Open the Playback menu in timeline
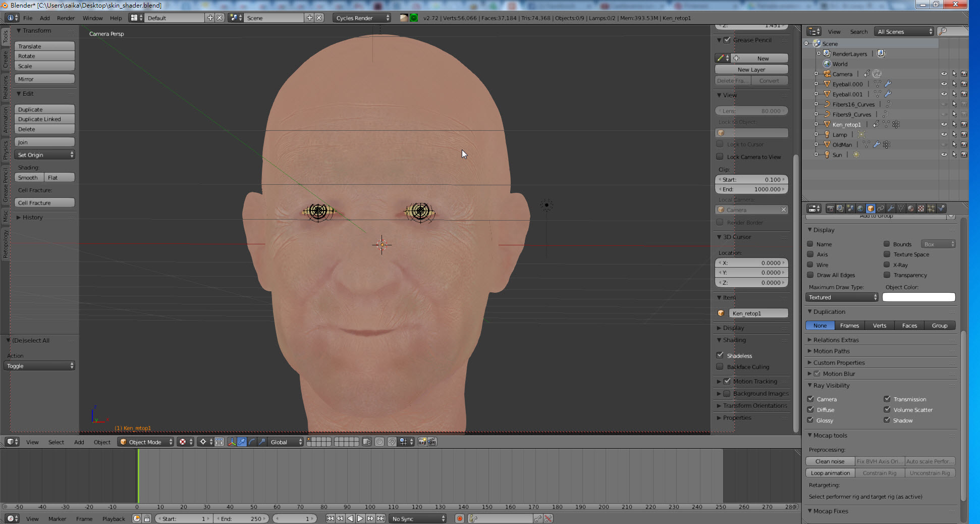The image size is (980, 524). click(x=114, y=518)
